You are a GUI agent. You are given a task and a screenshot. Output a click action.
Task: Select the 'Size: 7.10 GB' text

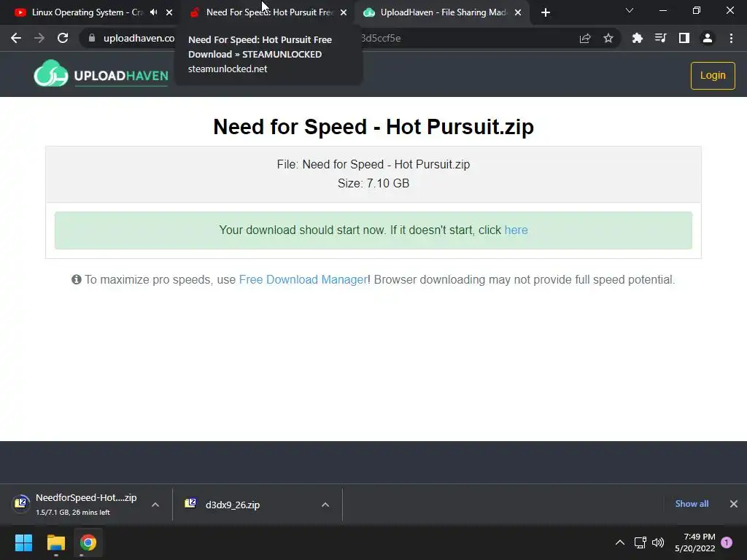(373, 183)
